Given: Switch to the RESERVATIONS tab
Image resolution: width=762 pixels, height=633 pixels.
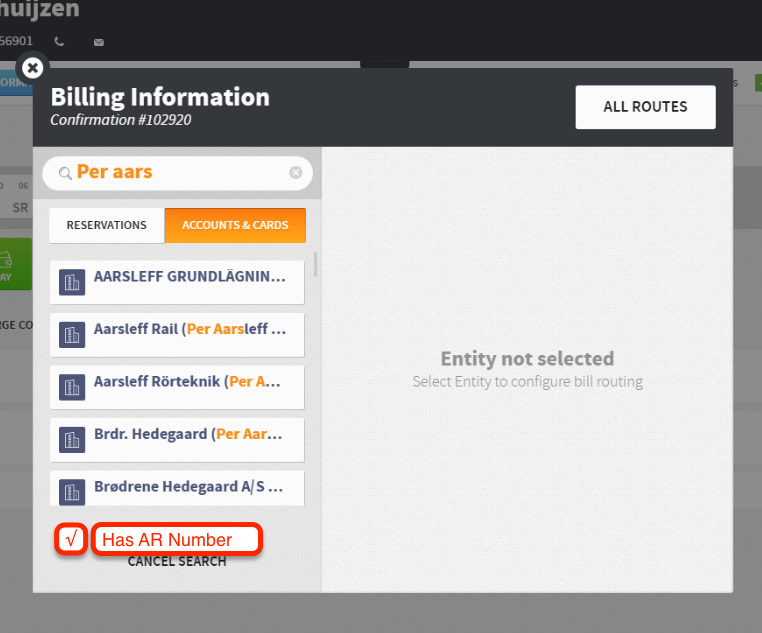Looking at the screenshot, I should click(x=106, y=225).
